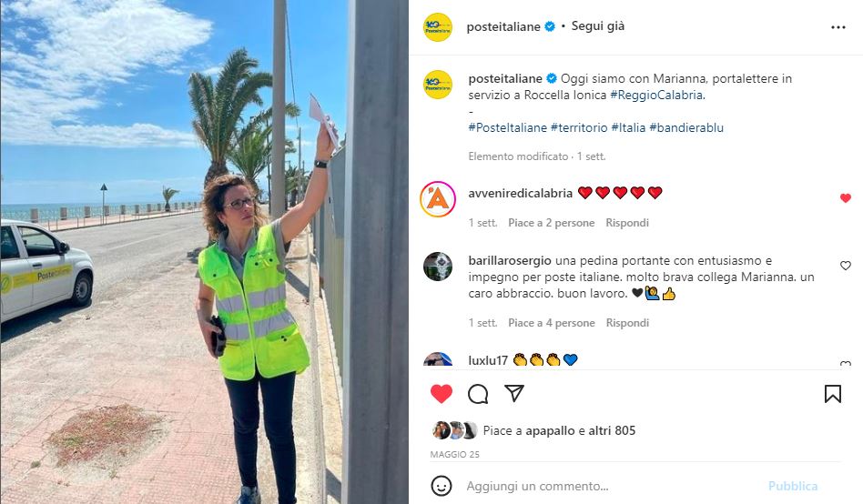The width and height of the screenshot is (863, 504).
Task: Reply to barillarosergio's comment
Action: coord(627,323)
